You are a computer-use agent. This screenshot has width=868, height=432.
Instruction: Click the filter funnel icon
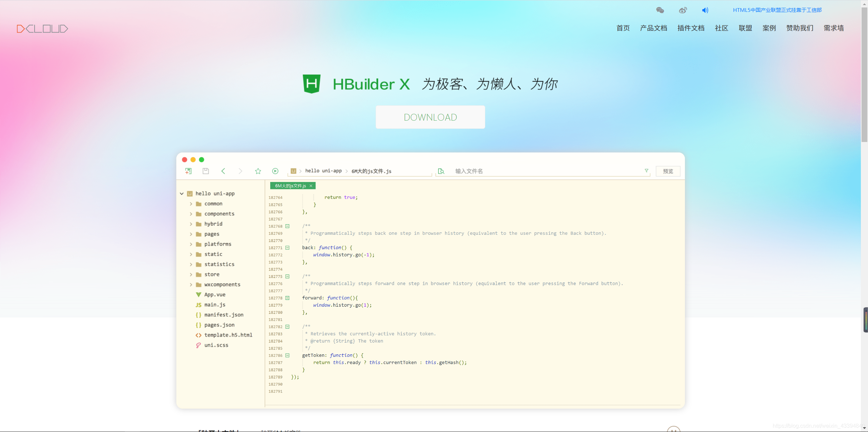[647, 171]
